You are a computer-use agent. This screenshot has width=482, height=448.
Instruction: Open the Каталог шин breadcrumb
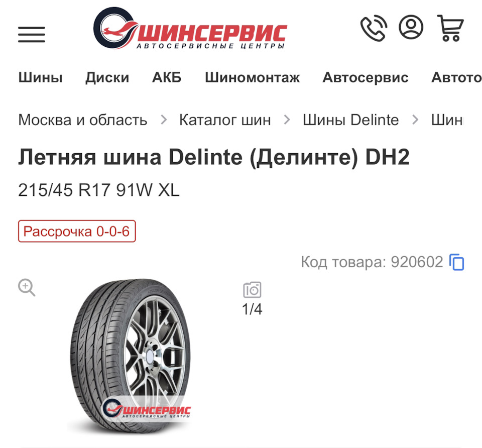coord(225,120)
